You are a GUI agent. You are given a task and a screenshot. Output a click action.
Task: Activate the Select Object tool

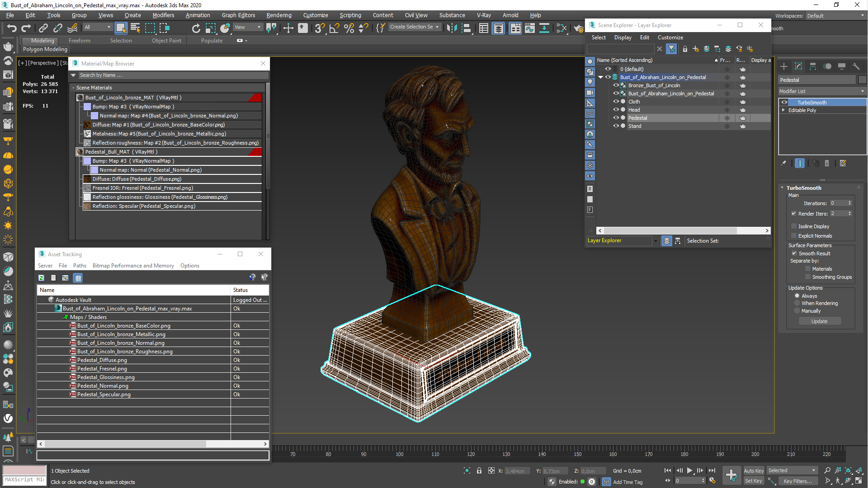click(x=121, y=28)
